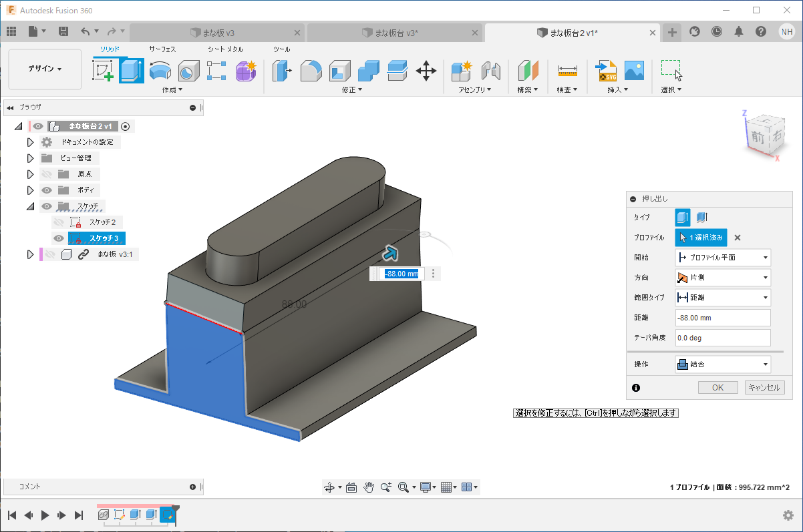Click OK in the extrude dialog
The image size is (803, 532).
(x=717, y=388)
